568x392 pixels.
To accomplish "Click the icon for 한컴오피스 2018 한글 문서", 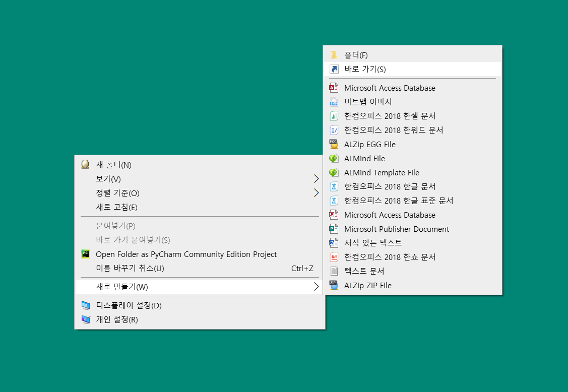I will [x=334, y=186].
